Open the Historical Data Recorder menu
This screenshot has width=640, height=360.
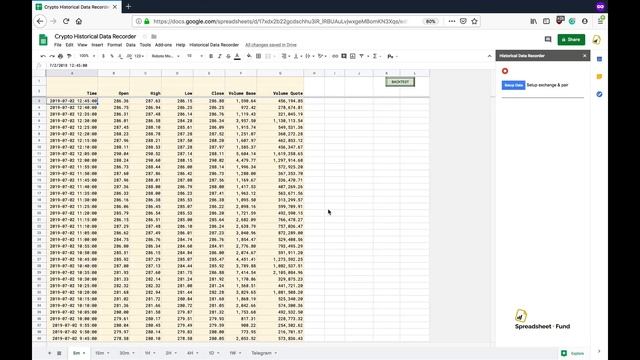pyautogui.click(x=214, y=45)
